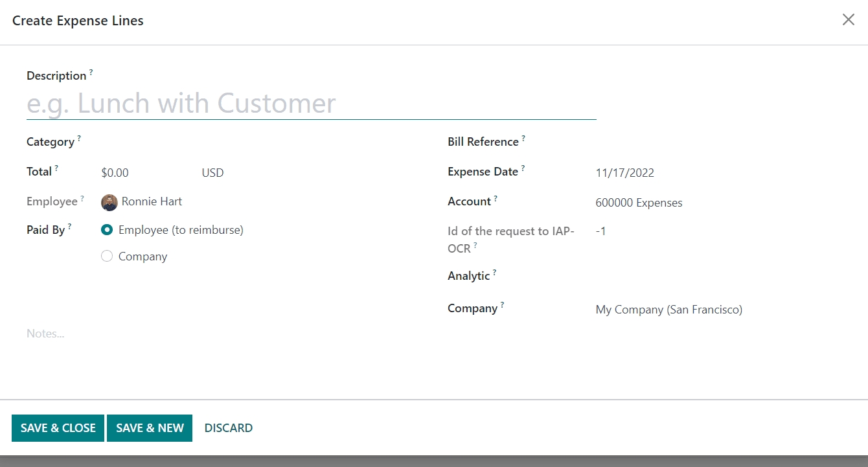Screen dimensions: 868x467
Task: Close the Create Expense Lines dialog
Action: pos(848,20)
